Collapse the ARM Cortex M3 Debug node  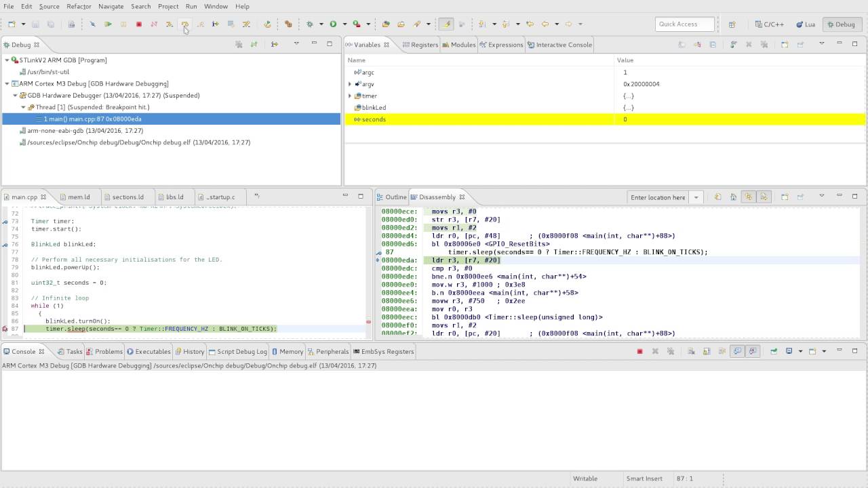pos(7,83)
